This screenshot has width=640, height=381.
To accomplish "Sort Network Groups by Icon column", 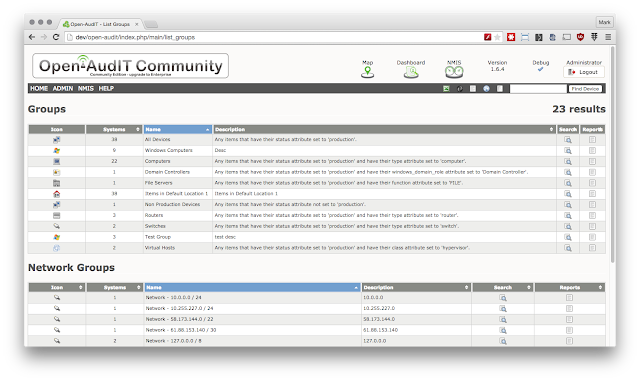I will [57, 287].
